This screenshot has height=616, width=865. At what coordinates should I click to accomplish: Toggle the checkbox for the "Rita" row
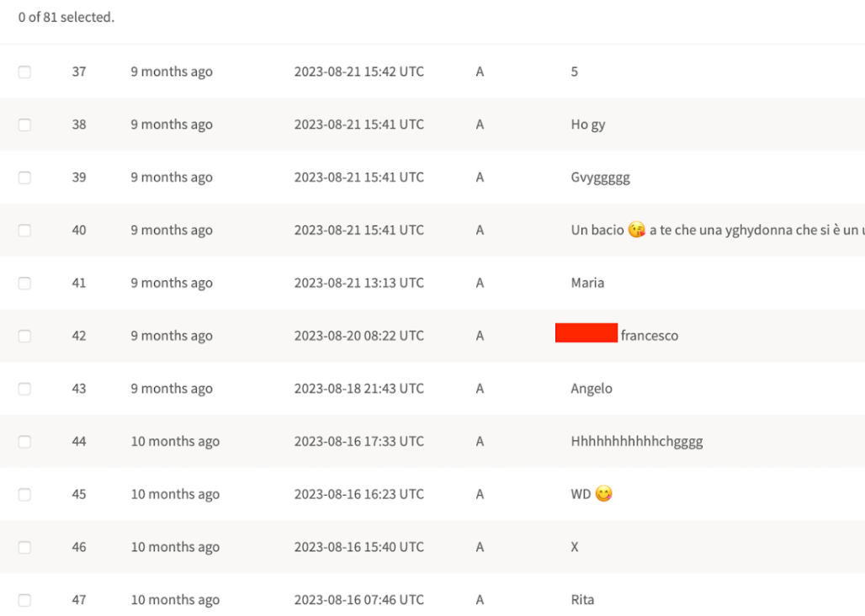24,599
